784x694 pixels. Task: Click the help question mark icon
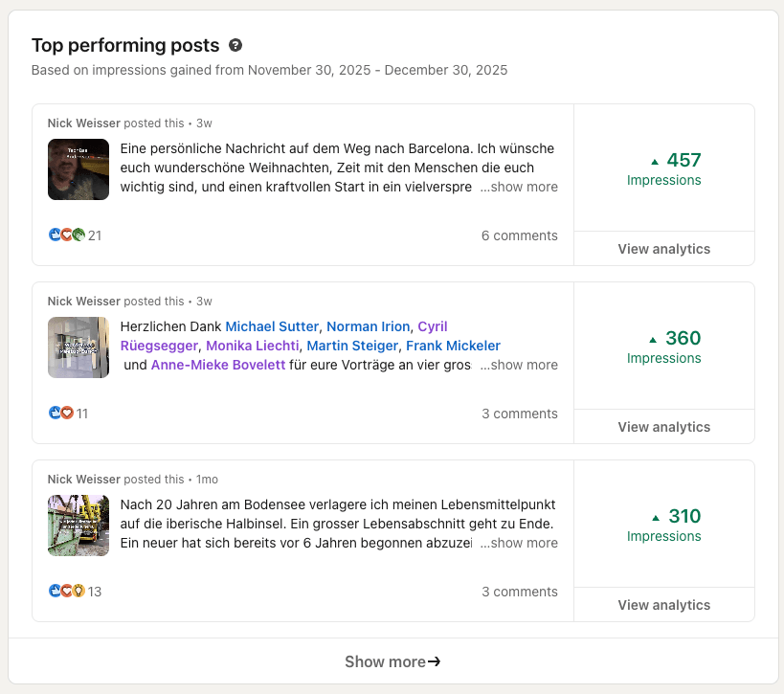coord(235,45)
